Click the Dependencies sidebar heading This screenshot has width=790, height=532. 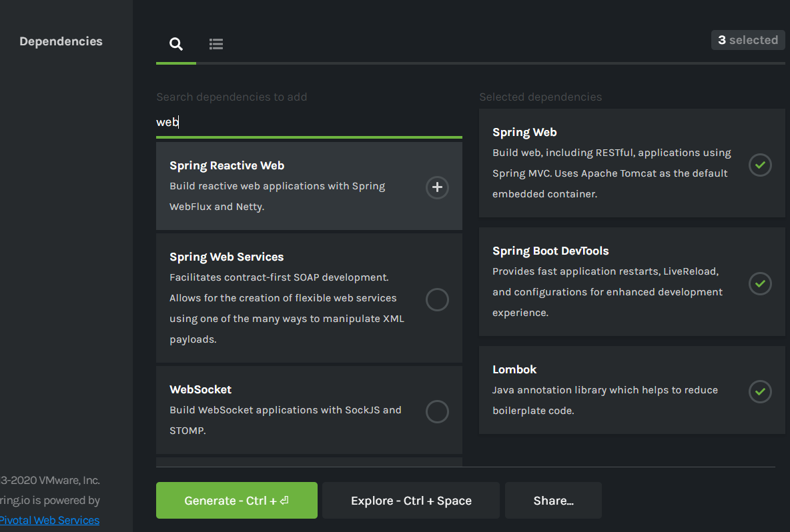click(x=61, y=41)
